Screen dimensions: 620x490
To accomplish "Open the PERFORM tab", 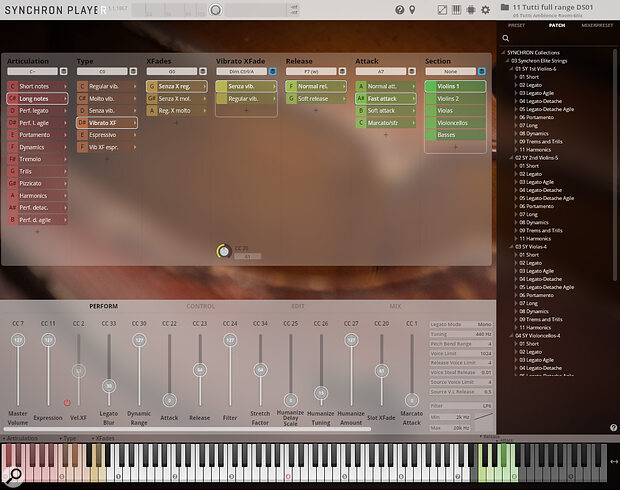I will (104, 306).
